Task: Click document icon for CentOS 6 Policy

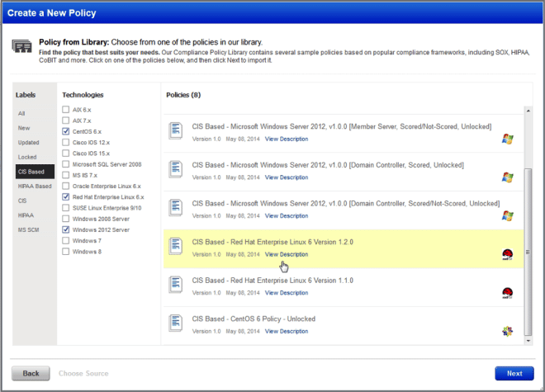Action: (x=176, y=323)
